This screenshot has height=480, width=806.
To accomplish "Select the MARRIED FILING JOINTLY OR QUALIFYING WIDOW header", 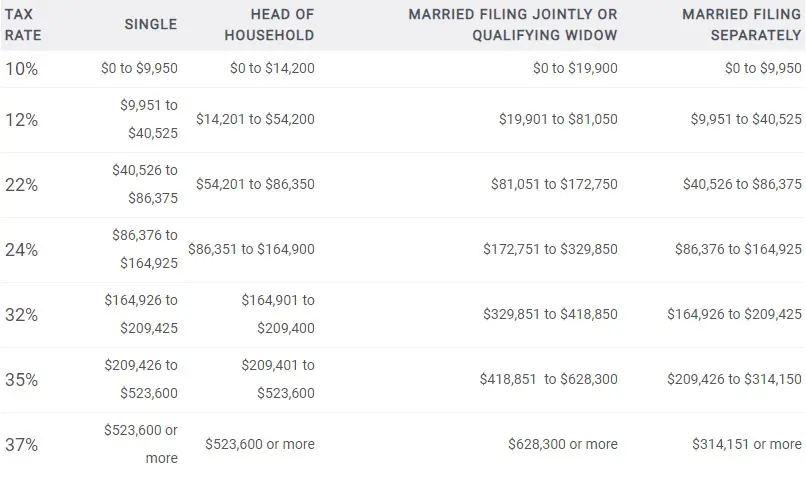I will [x=512, y=25].
